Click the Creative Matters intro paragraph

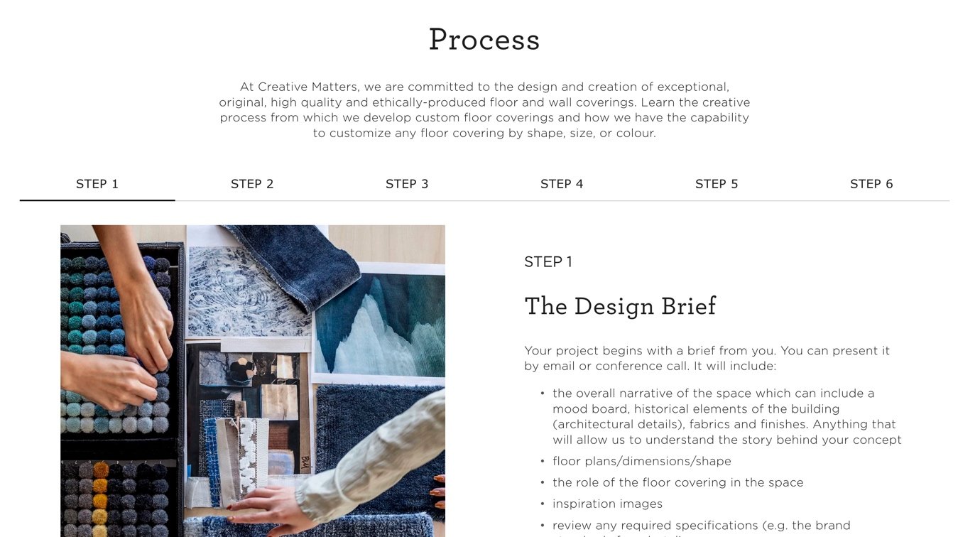(x=484, y=110)
